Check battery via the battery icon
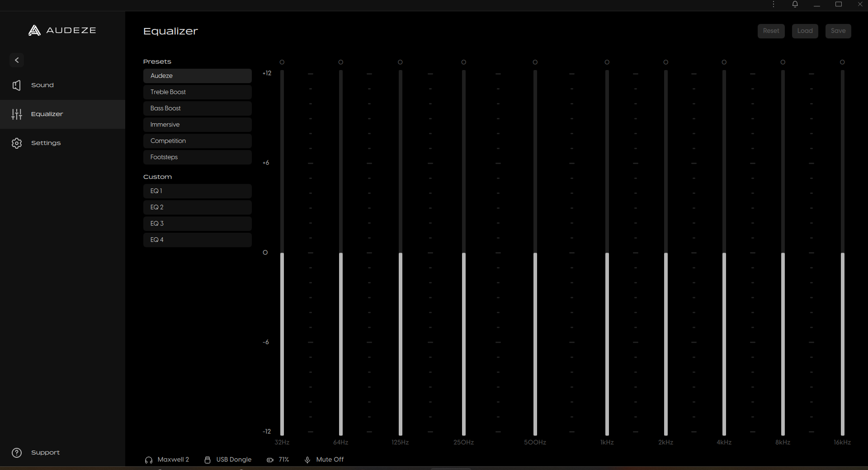The height and width of the screenshot is (470, 868). [270, 460]
